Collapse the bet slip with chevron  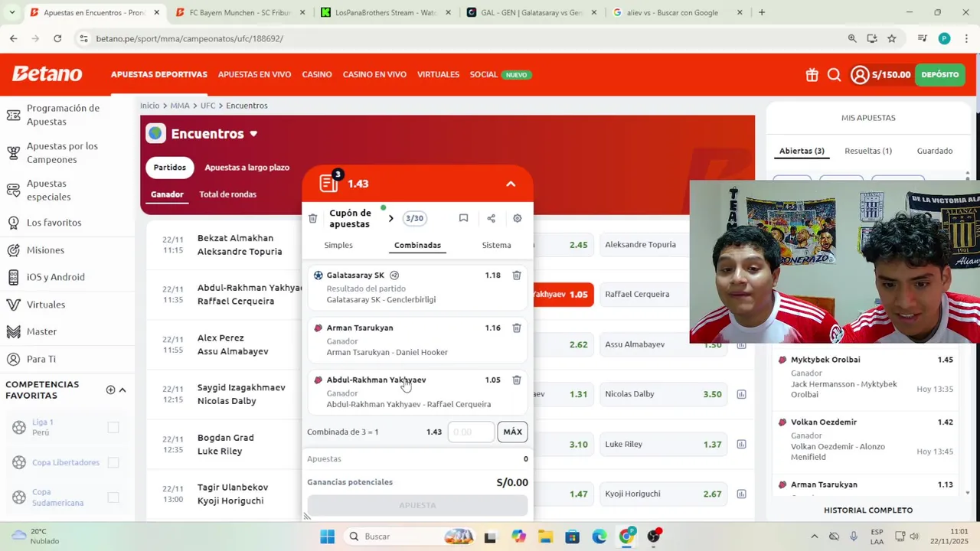coord(511,184)
